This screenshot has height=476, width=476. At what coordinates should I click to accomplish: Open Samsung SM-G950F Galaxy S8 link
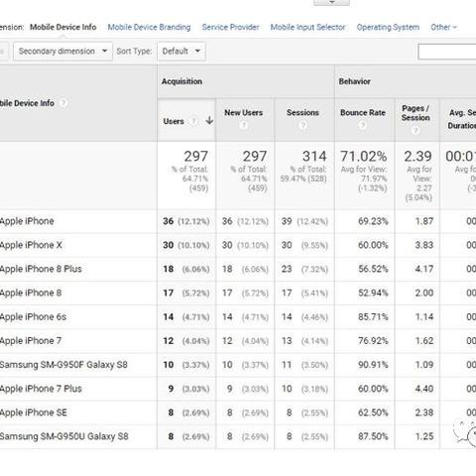pos(63,365)
